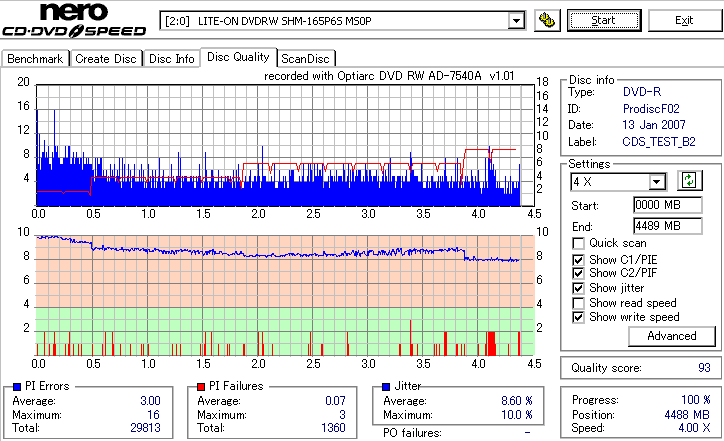Click the Nero CD-DVD Speed logo

[74, 20]
